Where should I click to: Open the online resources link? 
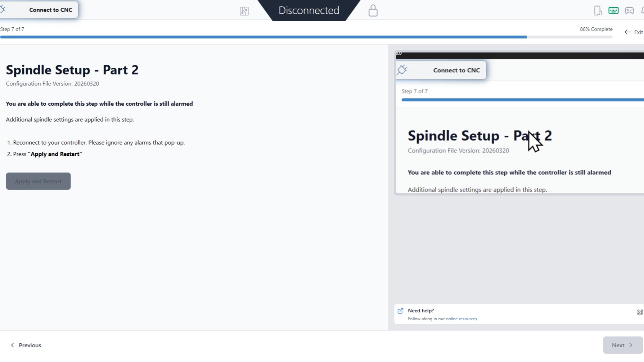pyautogui.click(x=461, y=319)
